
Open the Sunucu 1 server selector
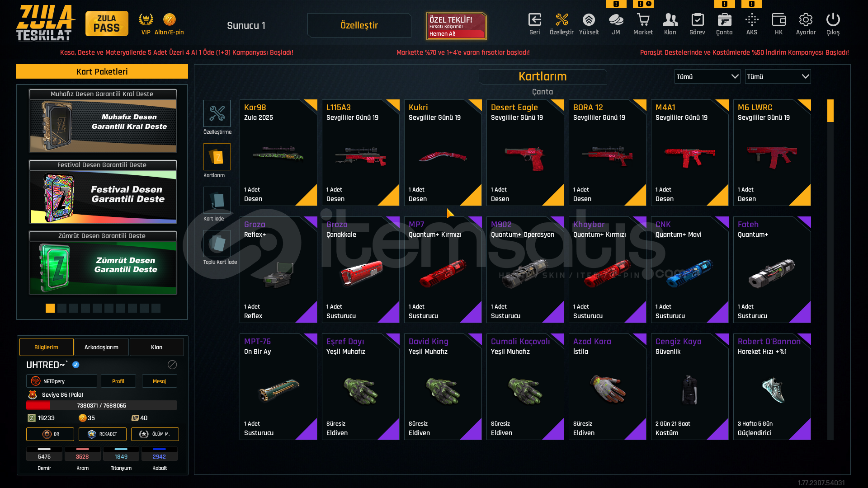pos(246,25)
